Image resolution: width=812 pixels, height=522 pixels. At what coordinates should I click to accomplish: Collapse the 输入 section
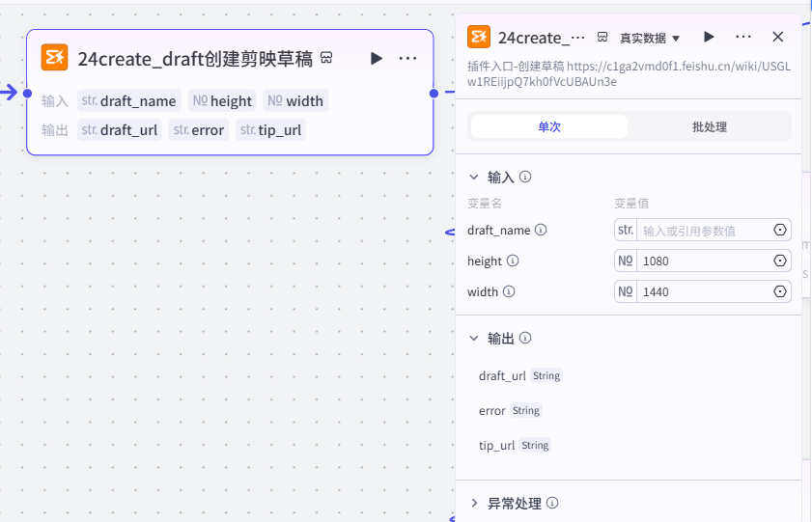[474, 177]
